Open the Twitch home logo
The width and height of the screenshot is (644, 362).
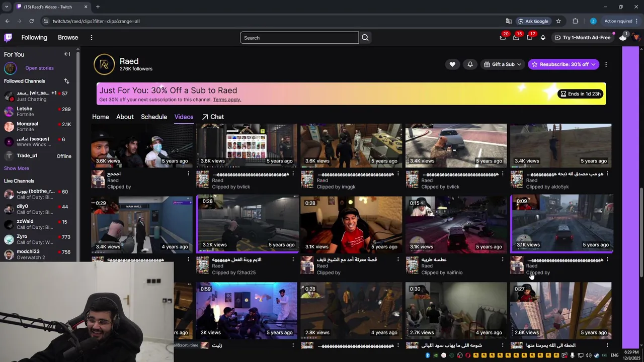8,37
